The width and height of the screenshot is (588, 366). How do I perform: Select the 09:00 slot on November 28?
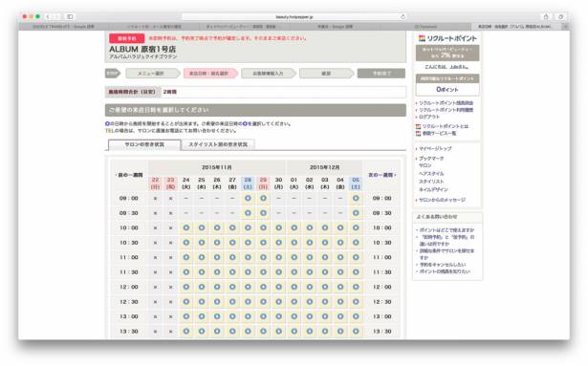(x=248, y=198)
